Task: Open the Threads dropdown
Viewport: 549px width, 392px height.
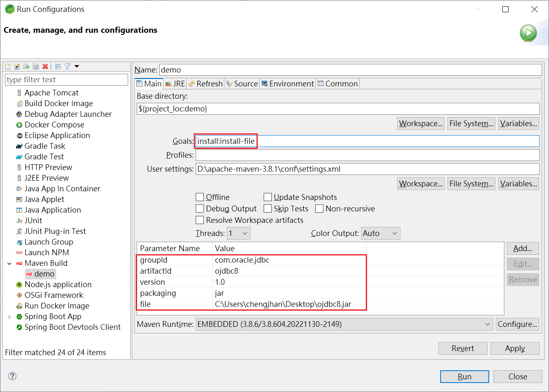Action: tap(239, 233)
